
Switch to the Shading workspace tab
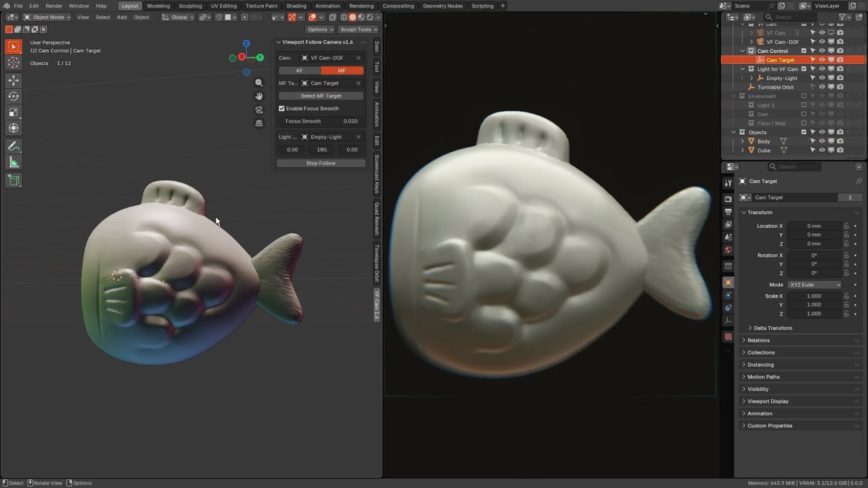296,6
